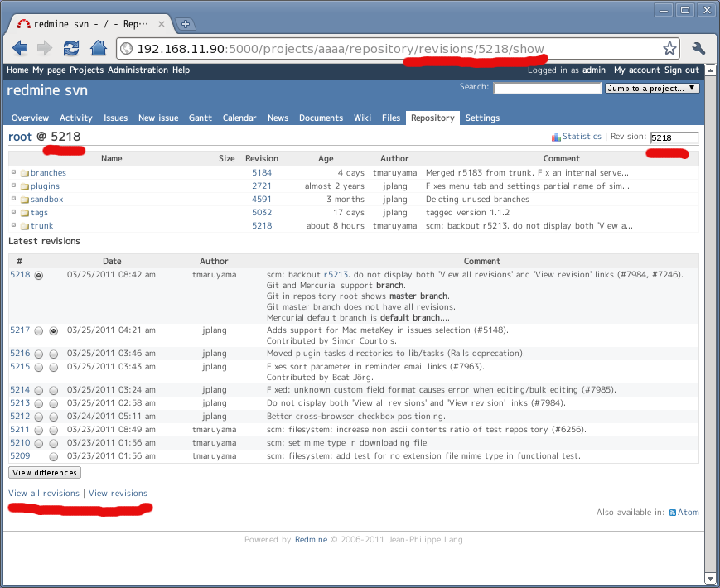Click the Atom feed icon
This screenshot has width=720, height=588.
[x=673, y=513]
